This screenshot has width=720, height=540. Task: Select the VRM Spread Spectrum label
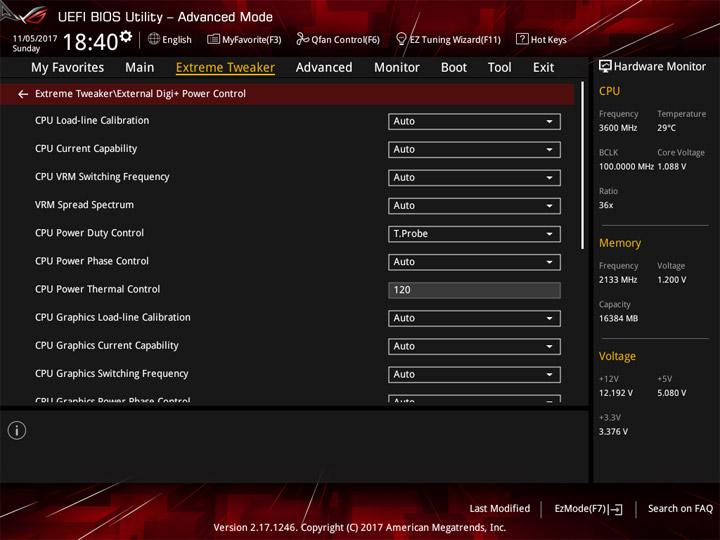(84, 205)
